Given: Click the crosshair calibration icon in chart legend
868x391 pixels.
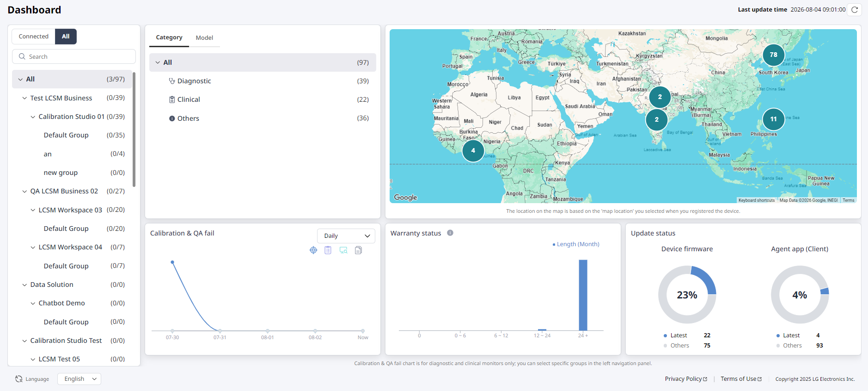Looking at the screenshot, I should coord(313,250).
